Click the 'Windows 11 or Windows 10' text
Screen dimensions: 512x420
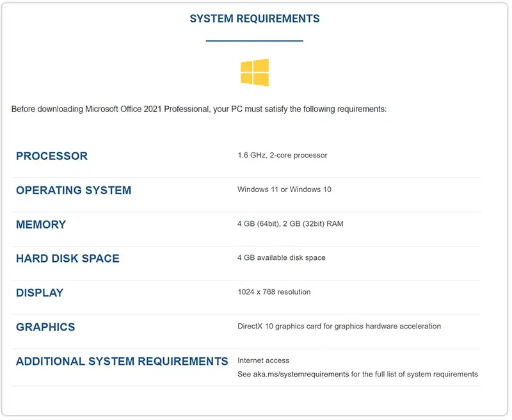tap(284, 190)
